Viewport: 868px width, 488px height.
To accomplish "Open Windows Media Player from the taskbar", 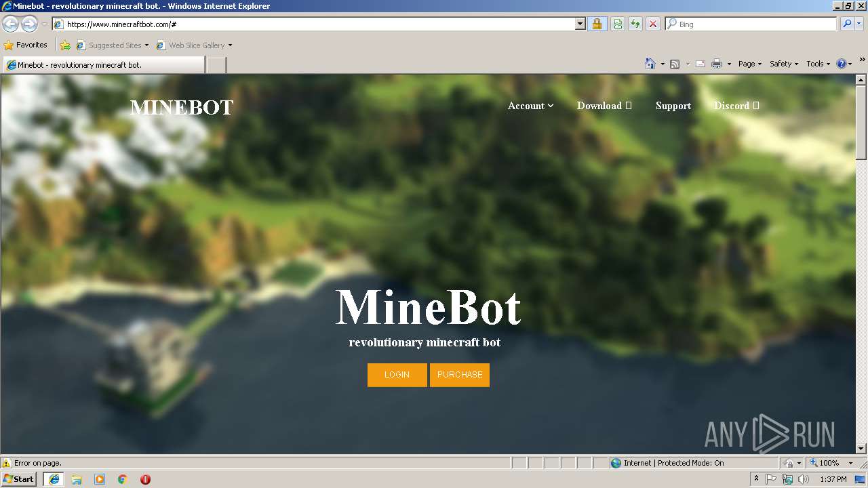I will 100,479.
